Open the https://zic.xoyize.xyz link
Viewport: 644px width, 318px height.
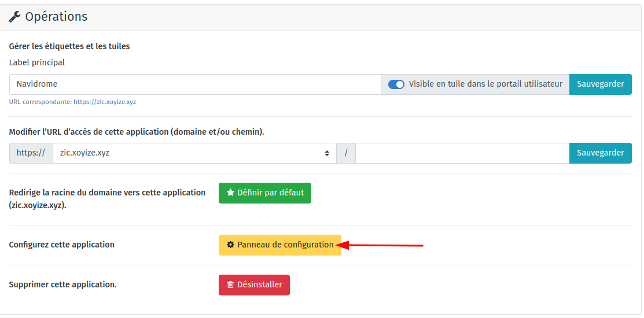(x=105, y=102)
